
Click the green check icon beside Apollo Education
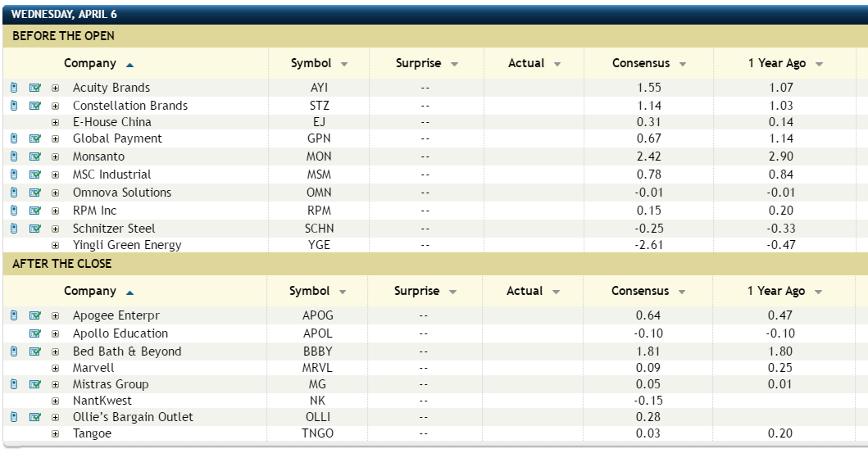[35, 333]
